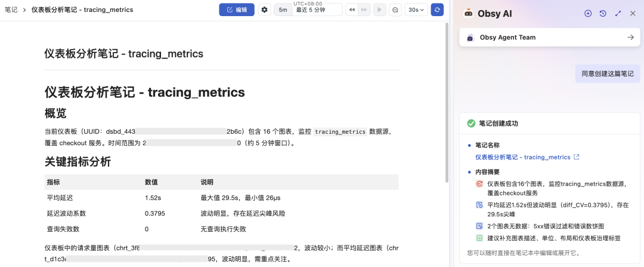Viewport: 644px width, 267px height.
Task: Click the 概览 heading
Action: coord(55,113)
